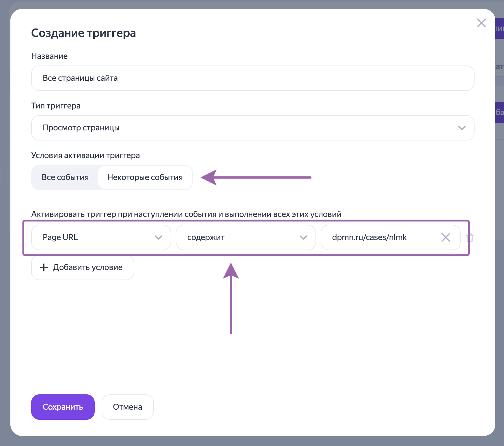Click the Добавить условие button text

click(x=88, y=267)
